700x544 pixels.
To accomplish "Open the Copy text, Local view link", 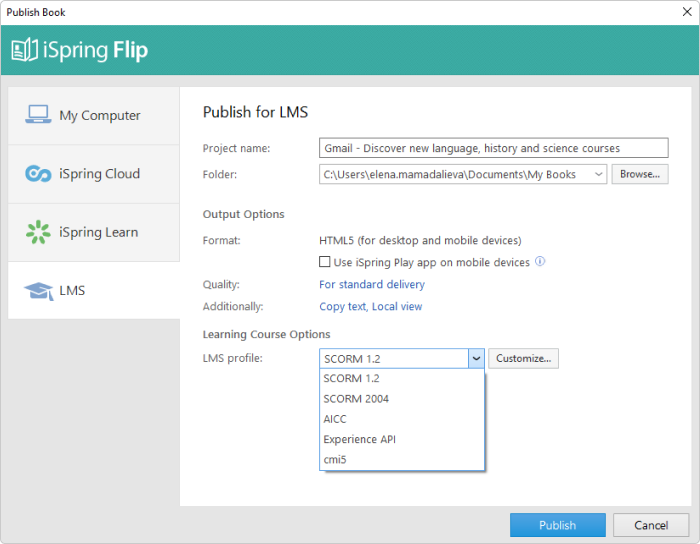I will click(371, 307).
